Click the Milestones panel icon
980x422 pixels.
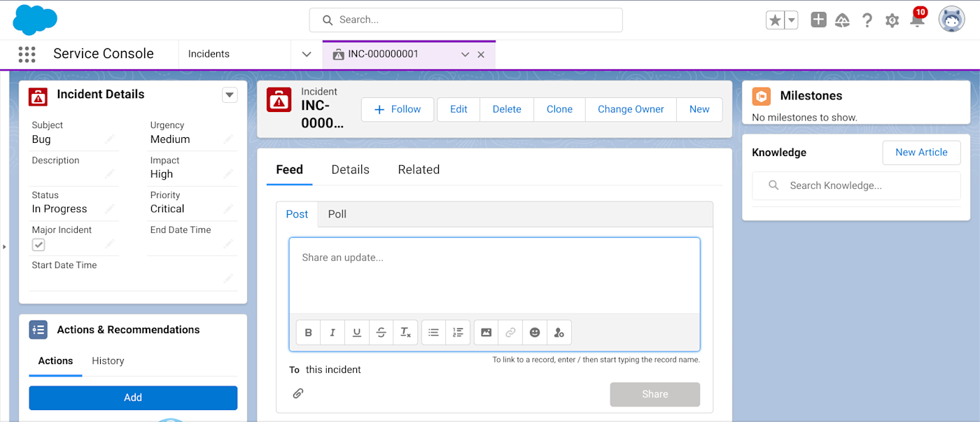click(x=761, y=96)
